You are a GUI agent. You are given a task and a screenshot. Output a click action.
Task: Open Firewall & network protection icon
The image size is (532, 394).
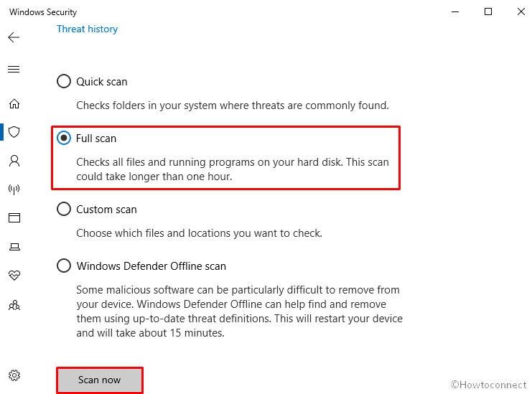[14, 189]
